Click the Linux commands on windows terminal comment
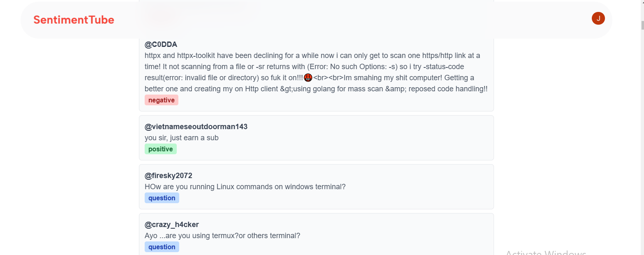The height and width of the screenshot is (255, 644). point(245,187)
